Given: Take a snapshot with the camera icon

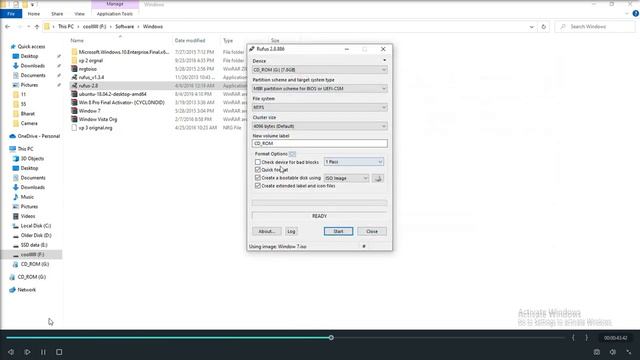Looking at the screenshot, I should (x=597, y=352).
